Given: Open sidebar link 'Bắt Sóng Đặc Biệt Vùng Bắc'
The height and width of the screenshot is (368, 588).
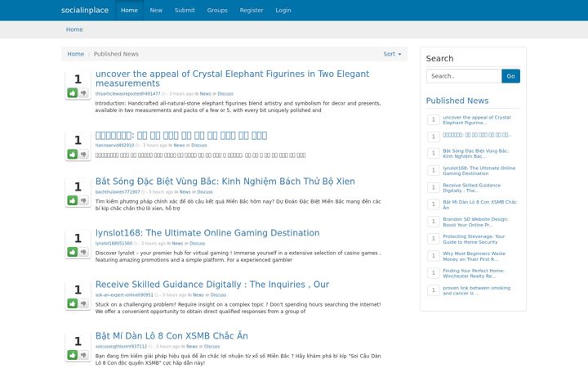Looking at the screenshot, I should 475,153.
